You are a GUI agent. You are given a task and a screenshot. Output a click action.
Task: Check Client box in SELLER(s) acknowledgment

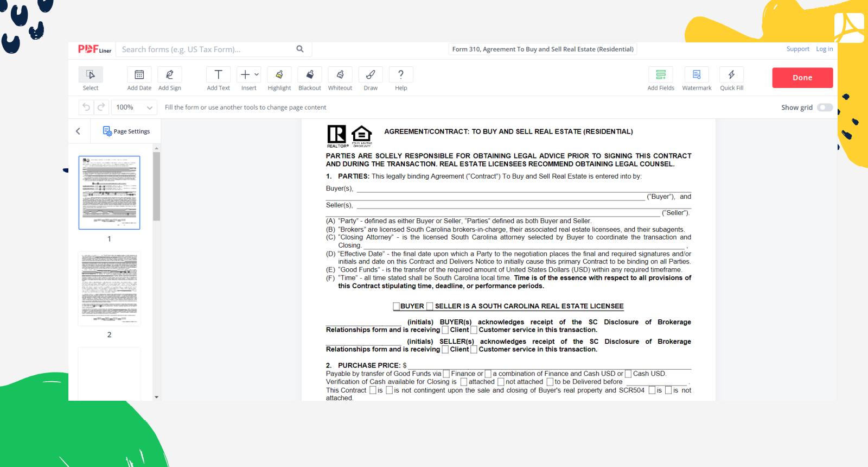click(x=445, y=349)
